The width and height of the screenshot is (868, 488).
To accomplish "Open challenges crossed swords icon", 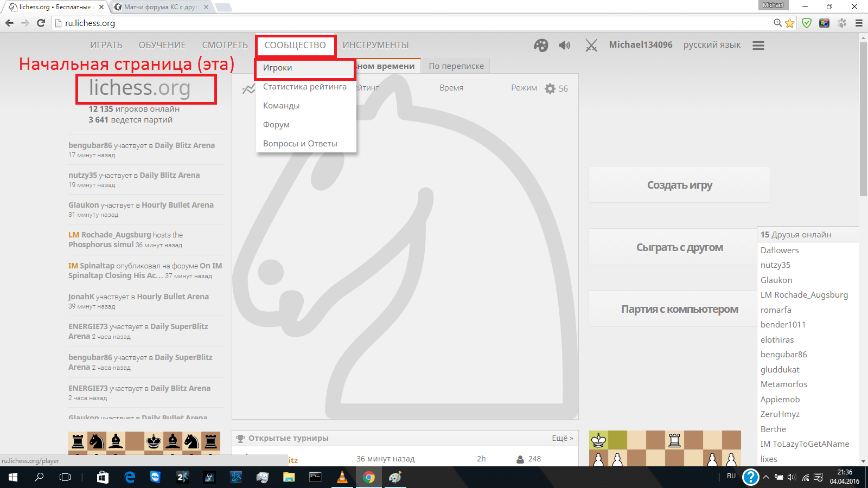I will pos(591,45).
